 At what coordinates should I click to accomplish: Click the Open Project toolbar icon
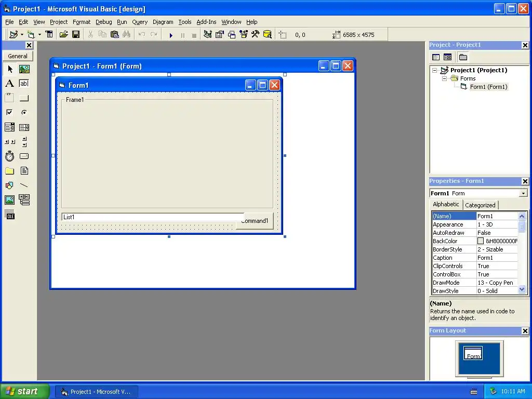pos(63,34)
